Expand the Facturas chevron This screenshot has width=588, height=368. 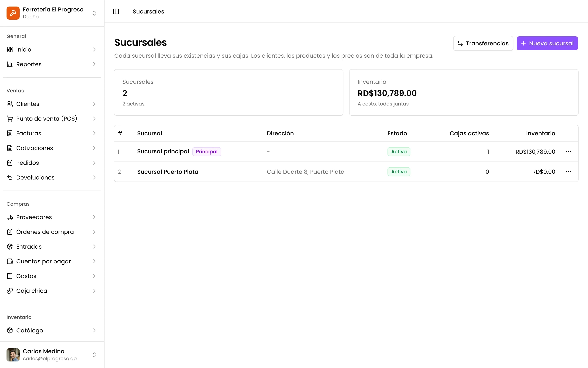(94, 133)
